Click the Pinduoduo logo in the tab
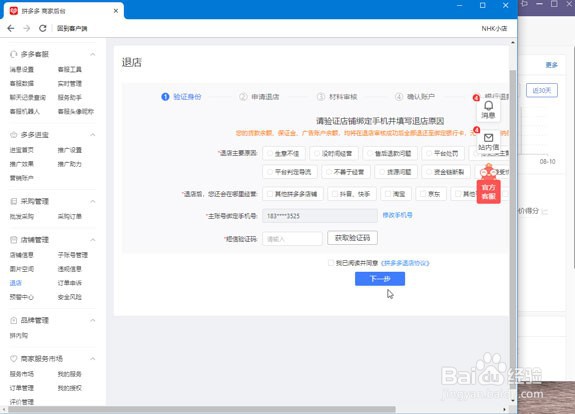The width and height of the screenshot is (575, 414). coord(14,11)
